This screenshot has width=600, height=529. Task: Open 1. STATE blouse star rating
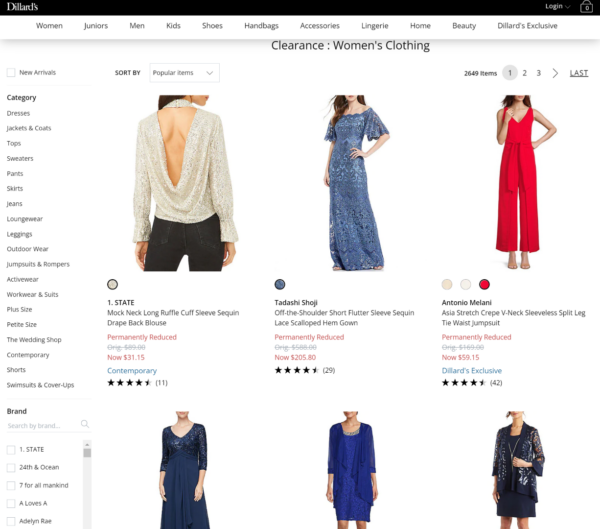click(129, 382)
